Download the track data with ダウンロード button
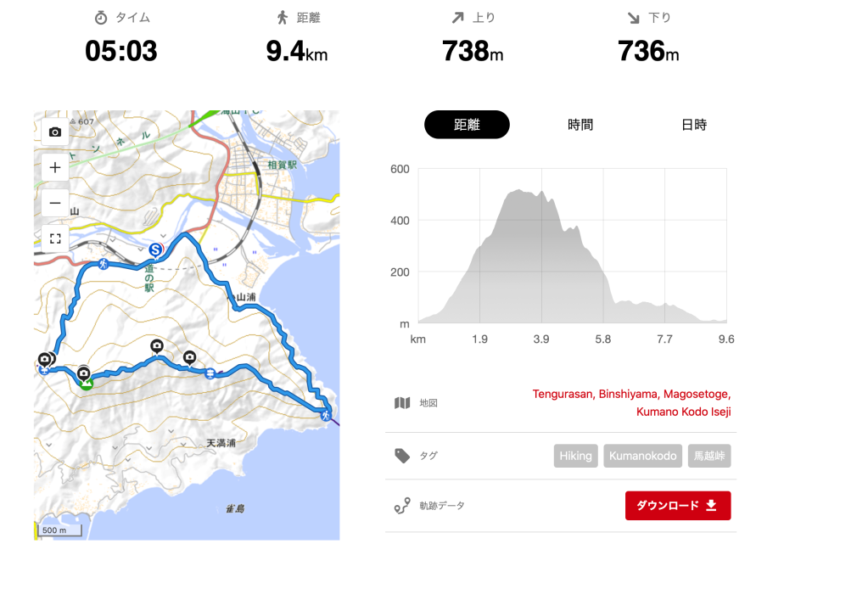 677,506
